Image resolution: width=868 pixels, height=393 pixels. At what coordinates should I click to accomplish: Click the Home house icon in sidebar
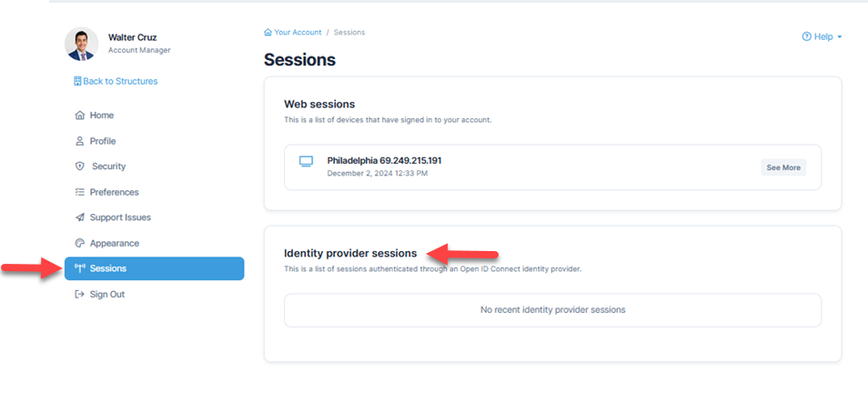80,116
